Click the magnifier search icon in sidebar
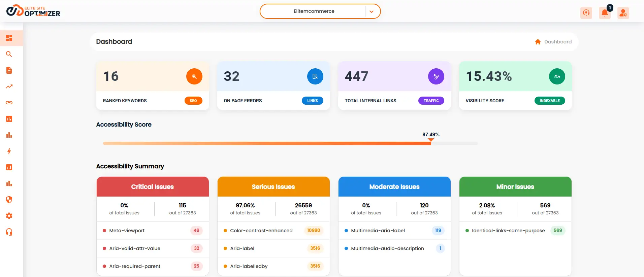The width and height of the screenshot is (644, 277). coord(9,54)
